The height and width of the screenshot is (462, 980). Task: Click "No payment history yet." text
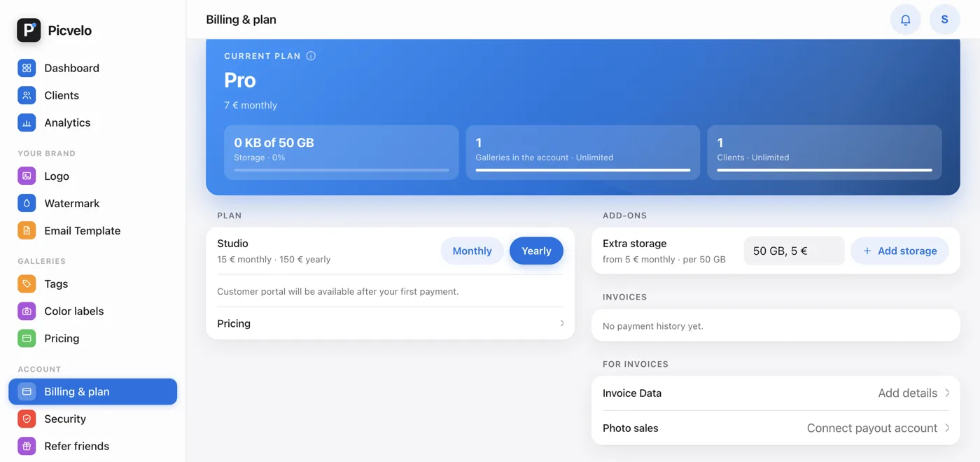[653, 326]
